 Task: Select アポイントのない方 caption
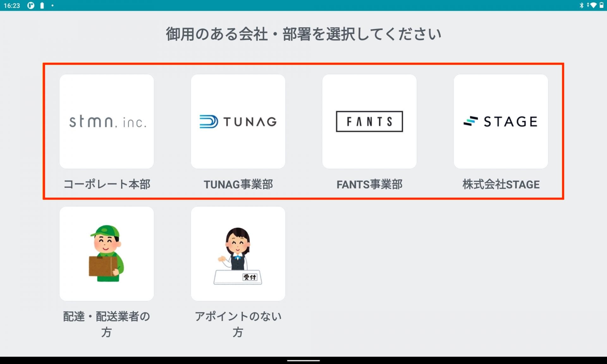238,324
